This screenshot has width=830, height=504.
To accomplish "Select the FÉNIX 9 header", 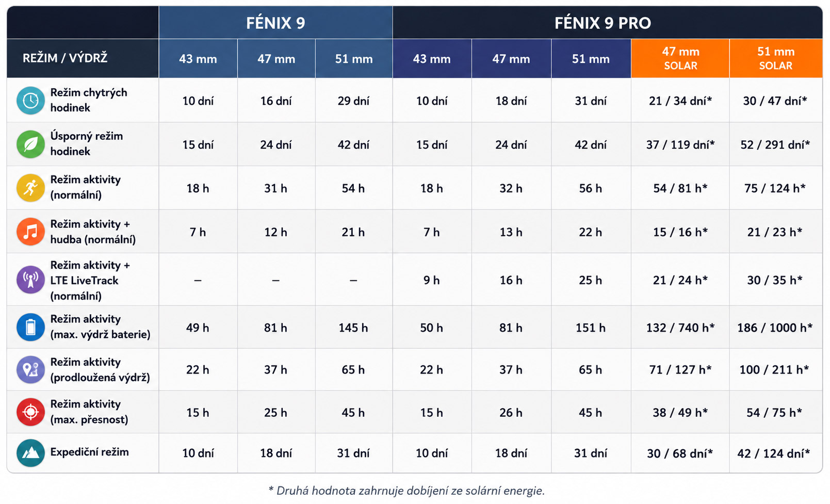I will point(275,23).
